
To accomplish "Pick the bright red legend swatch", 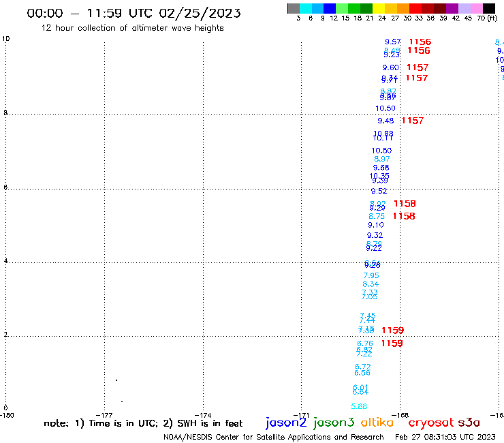I will [415, 8].
